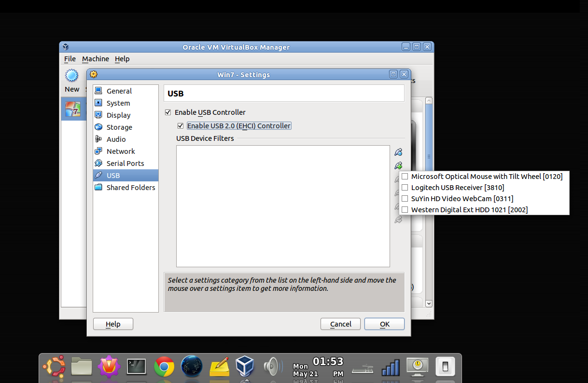Click the USB Device Filters label

point(205,138)
